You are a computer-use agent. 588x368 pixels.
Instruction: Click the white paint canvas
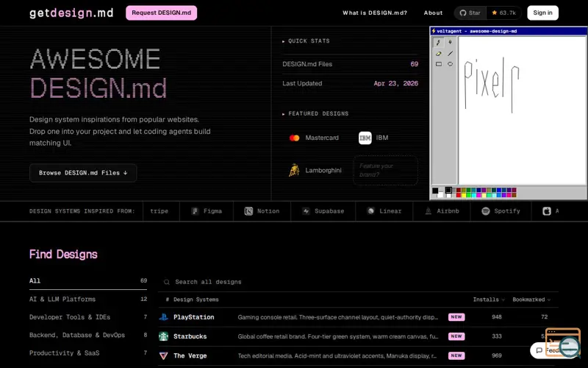pos(522,110)
